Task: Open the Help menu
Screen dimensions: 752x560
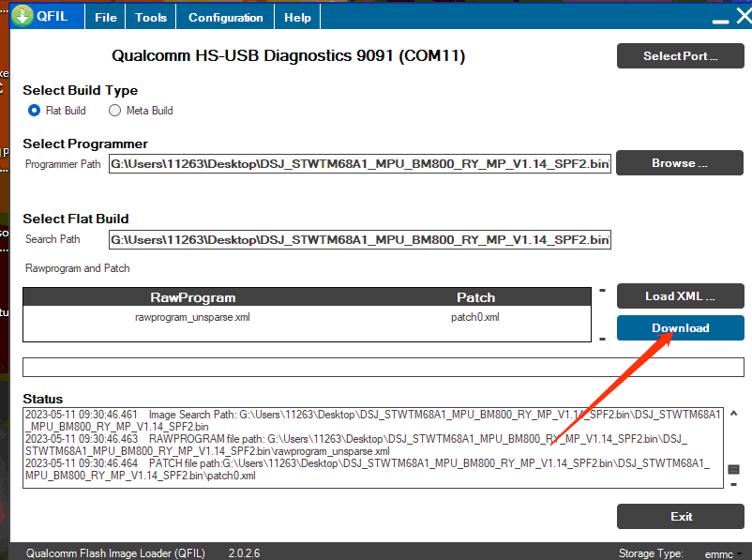Action: tap(297, 17)
